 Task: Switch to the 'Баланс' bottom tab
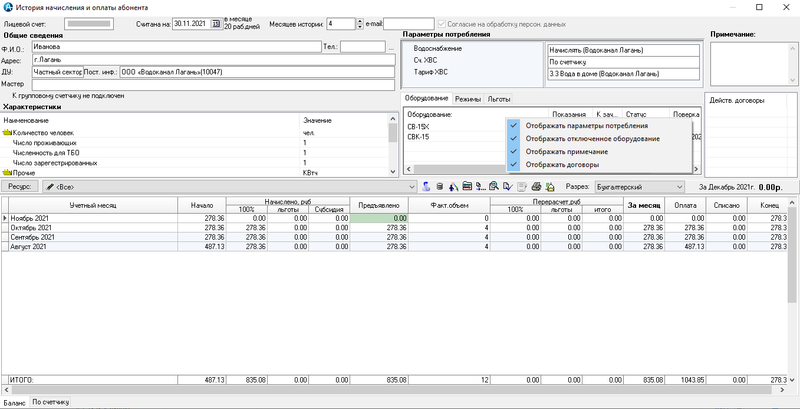coord(14,402)
